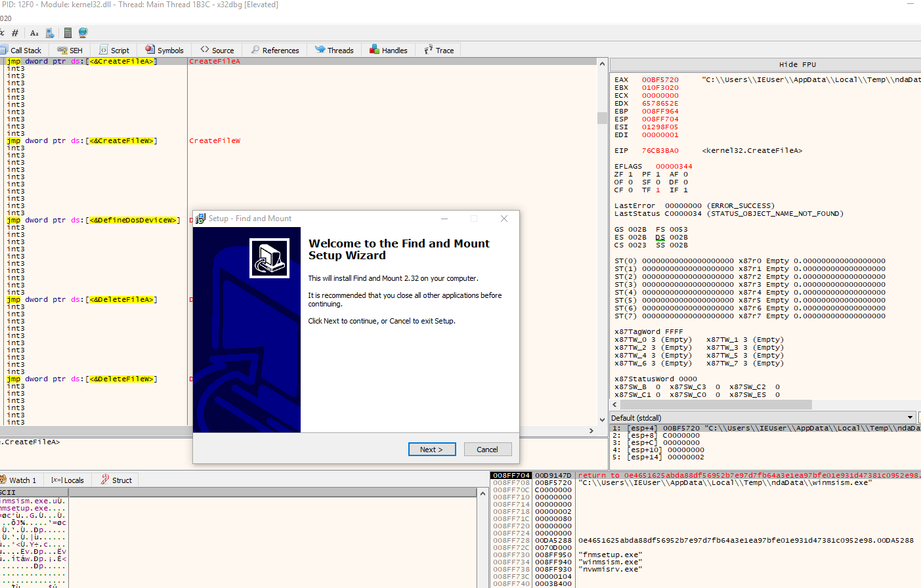The image size is (921, 588).
Task: Click the registers pane scroll left arrow
Action: [614, 405]
